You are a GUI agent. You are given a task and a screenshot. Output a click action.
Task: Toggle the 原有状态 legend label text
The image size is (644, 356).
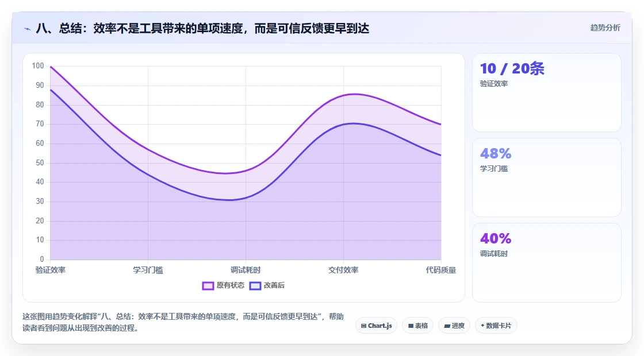pyautogui.click(x=231, y=285)
